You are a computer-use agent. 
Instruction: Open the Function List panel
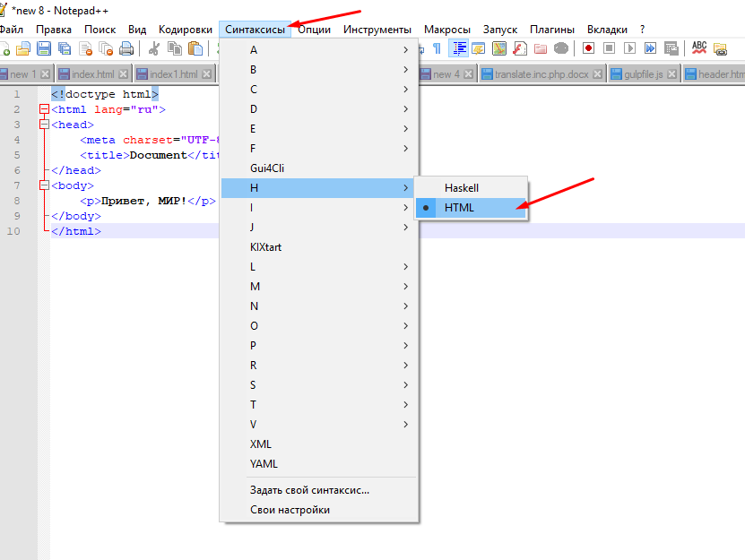pos(520,48)
